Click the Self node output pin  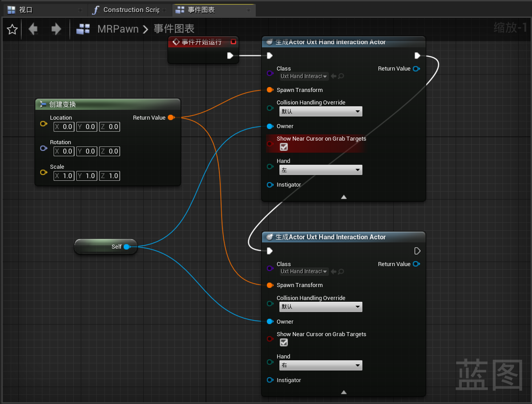tap(127, 247)
